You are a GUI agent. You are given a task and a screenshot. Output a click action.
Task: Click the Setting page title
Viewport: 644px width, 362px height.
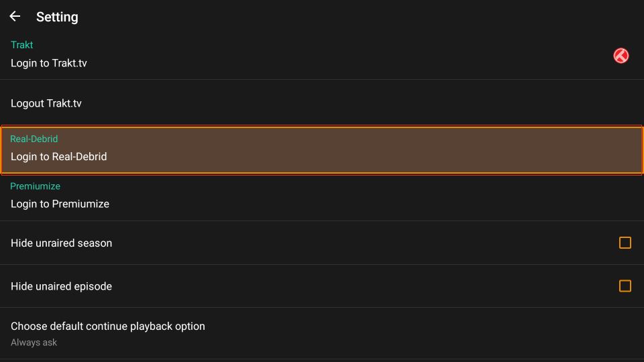tap(57, 17)
